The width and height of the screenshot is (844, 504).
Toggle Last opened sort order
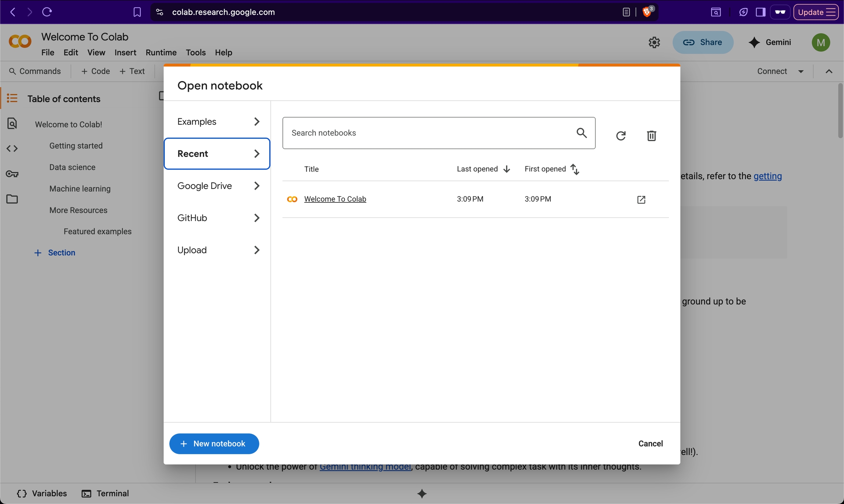483,169
